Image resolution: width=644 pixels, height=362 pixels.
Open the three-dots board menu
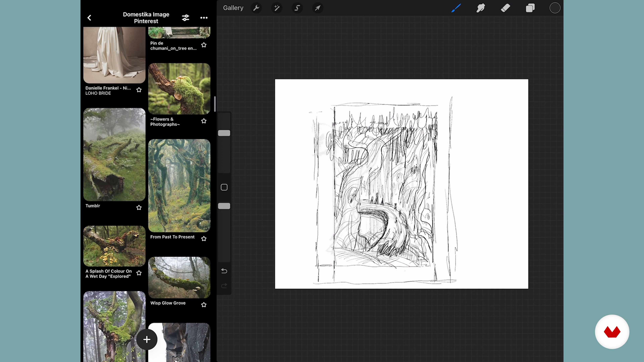pyautogui.click(x=204, y=18)
